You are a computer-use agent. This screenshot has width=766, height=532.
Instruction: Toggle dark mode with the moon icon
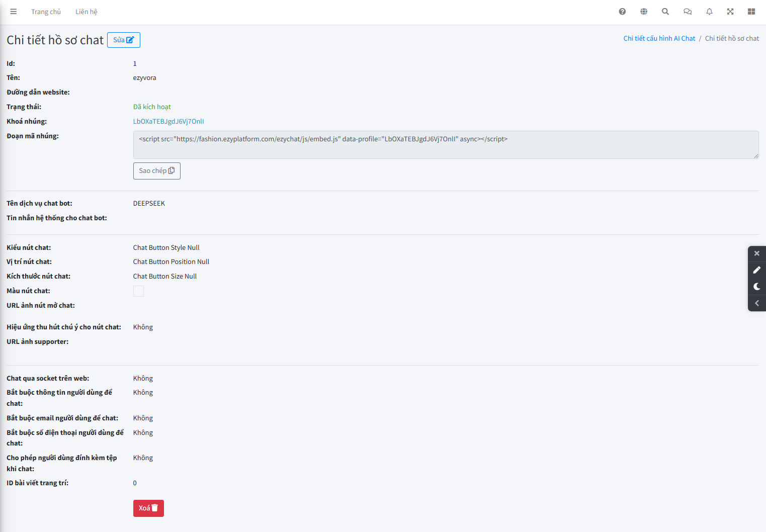[x=757, y=287]
